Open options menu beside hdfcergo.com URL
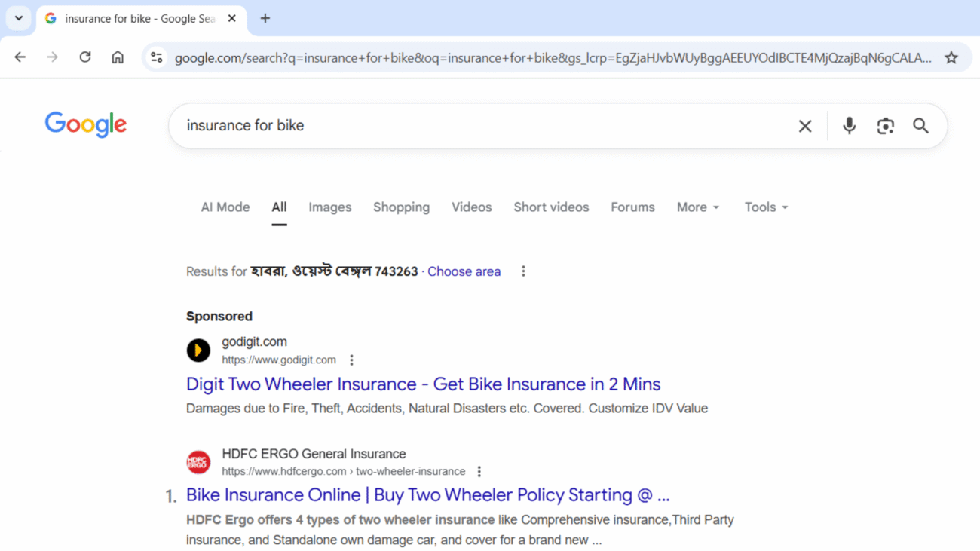Image resolution: width=980 pixels, height=551 pixels. pyautogui.click(x=479, y=472)
